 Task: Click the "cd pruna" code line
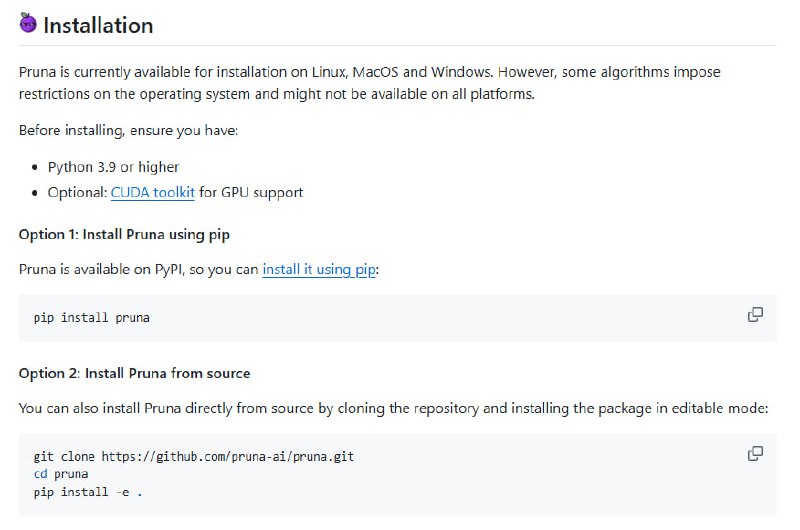pyautogui.click(x=60, y=474)
